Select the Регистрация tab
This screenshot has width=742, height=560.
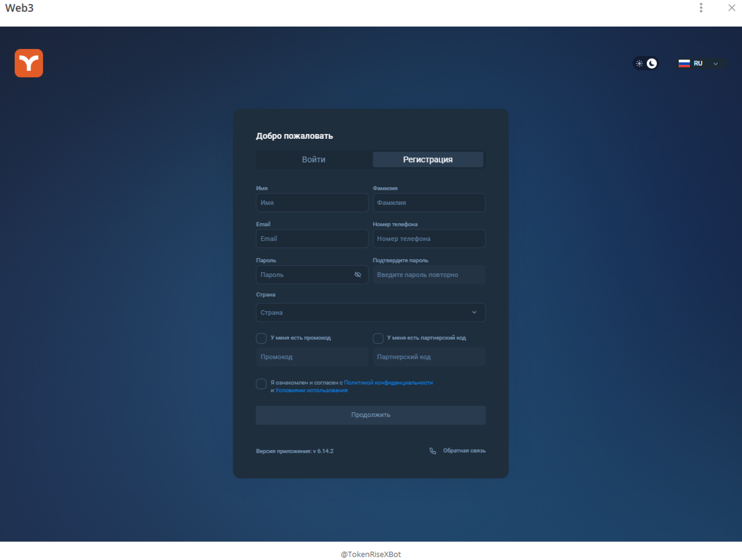tap(428, 159)
